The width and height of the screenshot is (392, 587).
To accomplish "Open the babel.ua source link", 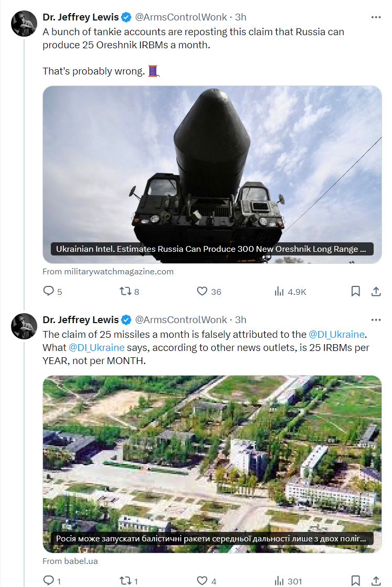I will 70,561.
